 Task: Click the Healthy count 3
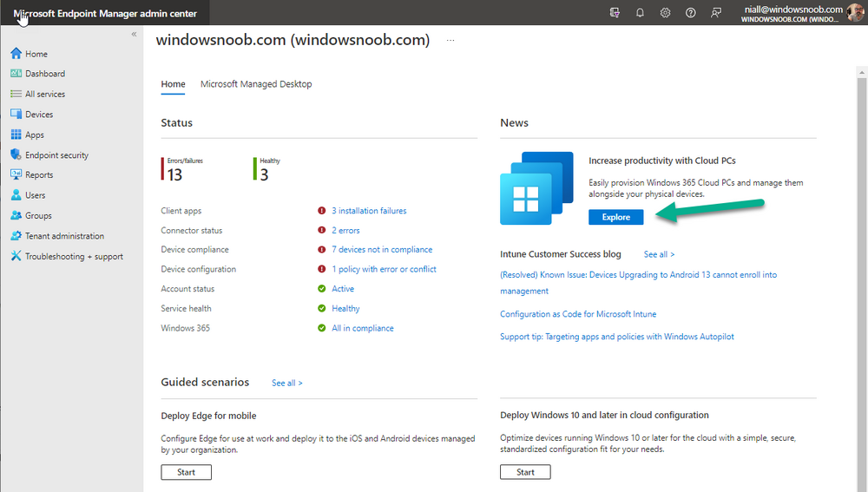pos(264,175)
